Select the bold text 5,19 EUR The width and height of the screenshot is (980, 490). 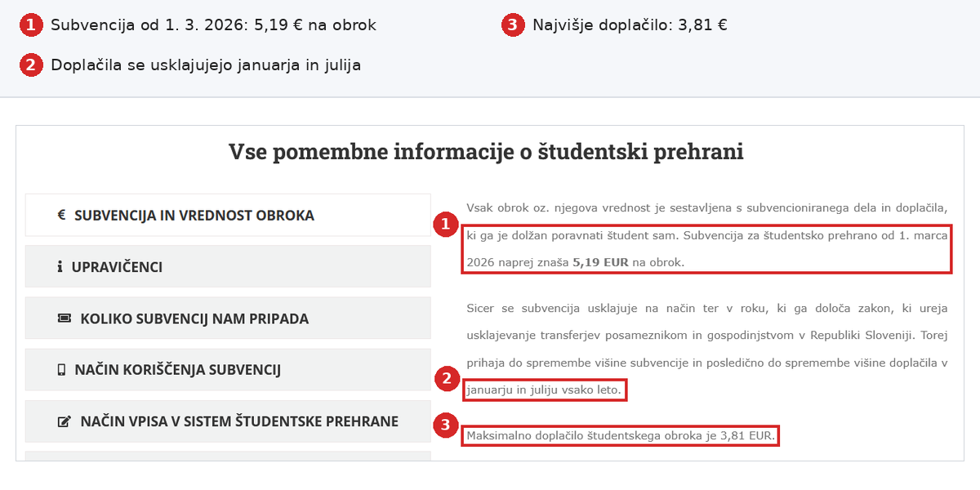coord(601,262)
